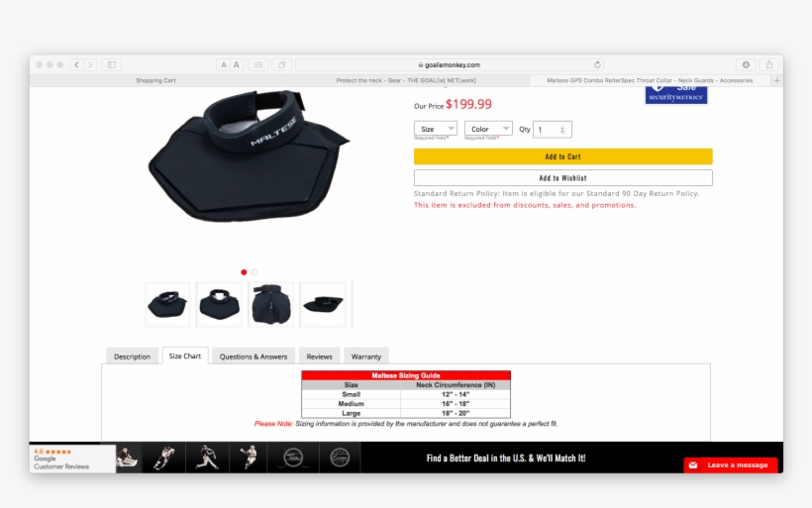This screenshot has width=812, height=508.
Task: Select the first neck guard thumbnail
Action: [x=167, y=304]
